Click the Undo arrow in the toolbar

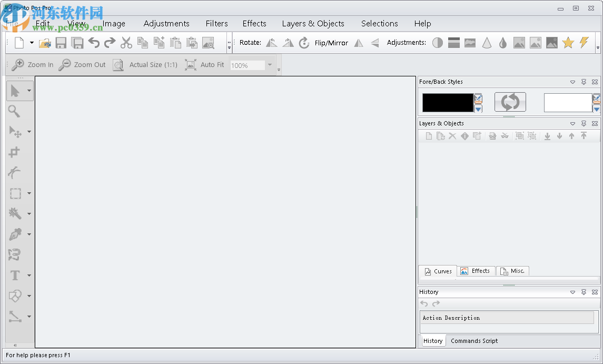coord(94,43)
